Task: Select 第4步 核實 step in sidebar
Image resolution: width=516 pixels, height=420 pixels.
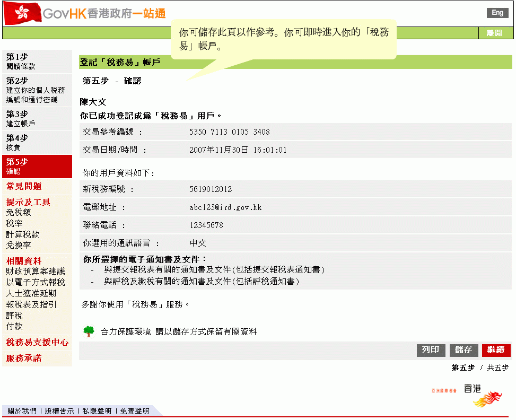Action: click(37, 143)
